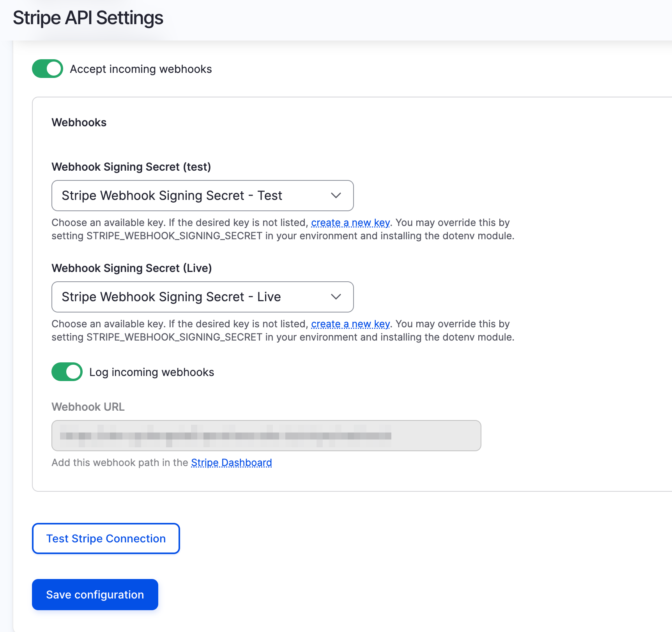This screenshot has width=672, height=632.
Task: Click the Webhook Signing Secret (Live) label
Action: point(132,268)
